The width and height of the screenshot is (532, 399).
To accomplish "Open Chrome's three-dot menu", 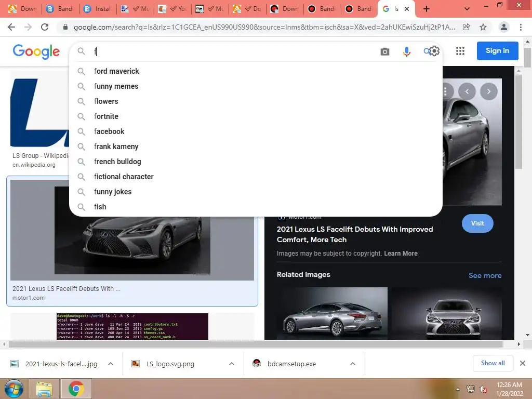I will tap(521, 27).
